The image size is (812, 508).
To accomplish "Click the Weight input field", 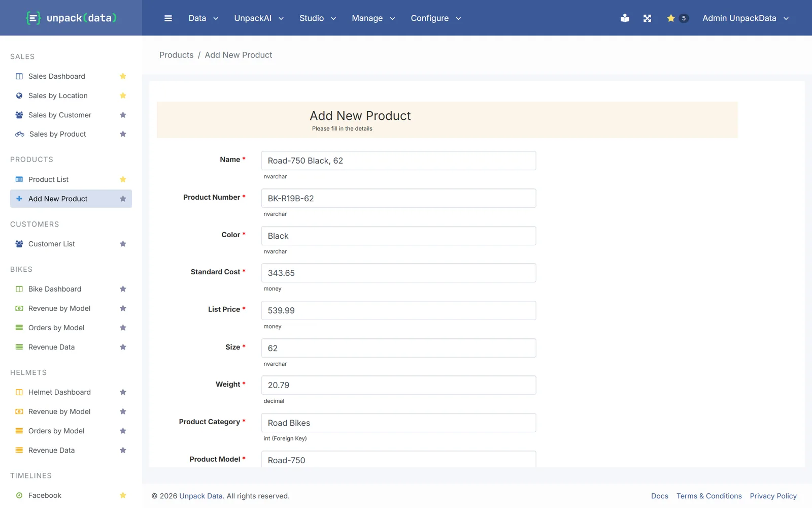I will point(398,385).
